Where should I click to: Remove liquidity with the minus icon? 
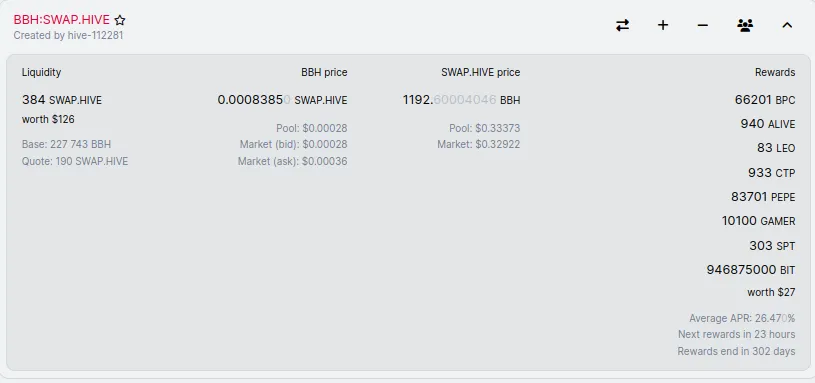click(x=703, y=25)
